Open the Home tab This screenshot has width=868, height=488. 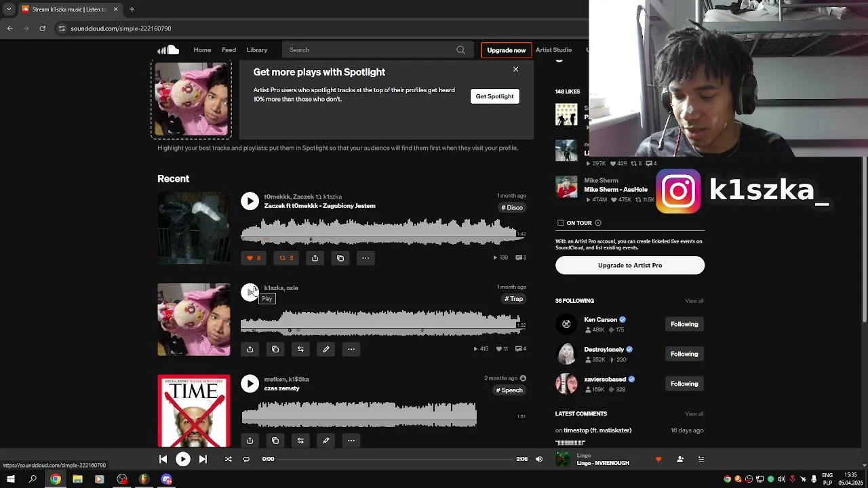(202, 49)
